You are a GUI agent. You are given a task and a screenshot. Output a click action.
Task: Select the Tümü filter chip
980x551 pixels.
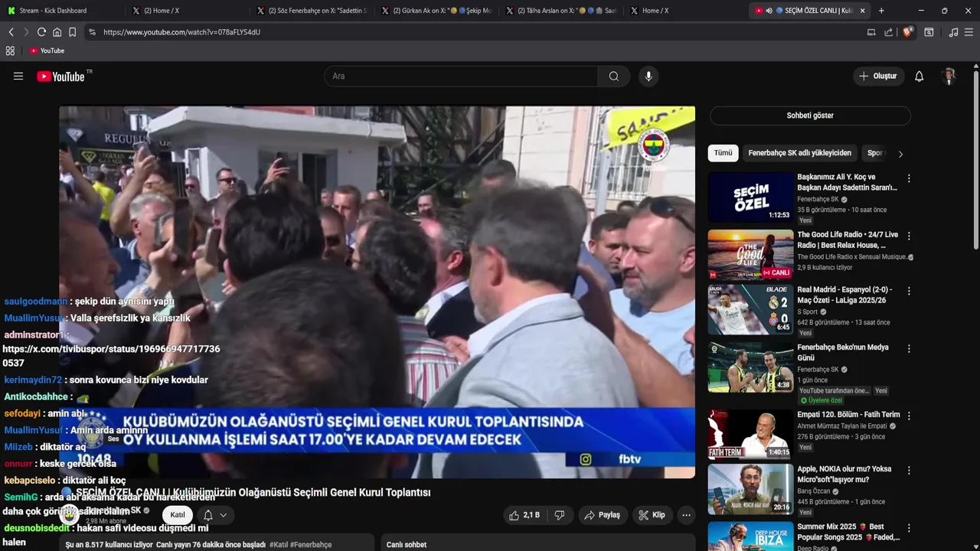tap(723, 153)
